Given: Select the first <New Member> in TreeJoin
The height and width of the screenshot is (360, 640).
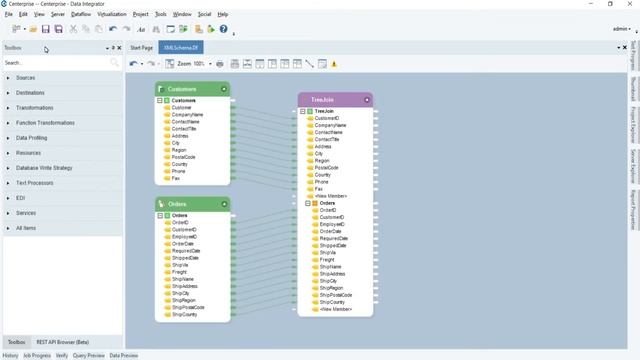Looking at the screenshot, I should (x=331, y=196).
